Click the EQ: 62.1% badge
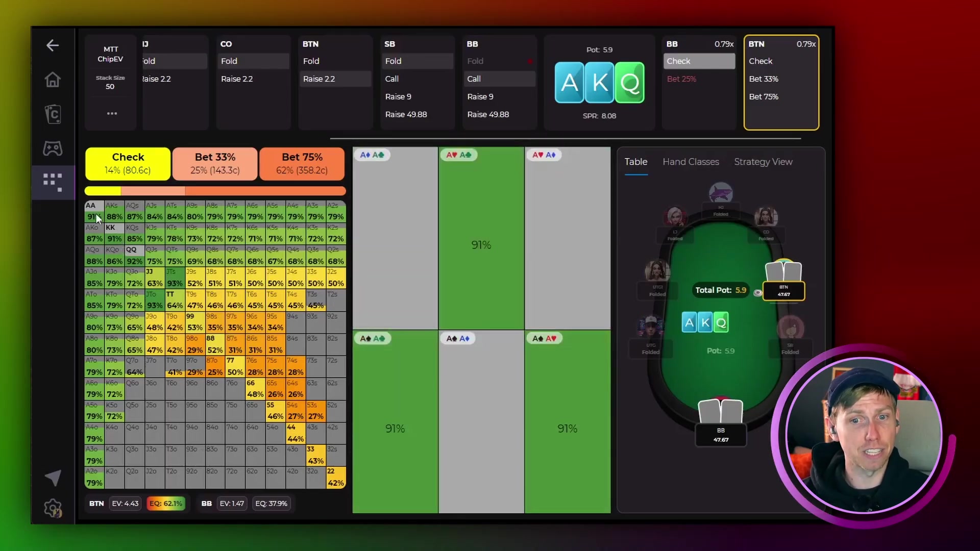Viewport: 980px width, 551px height. click(166, 504)
